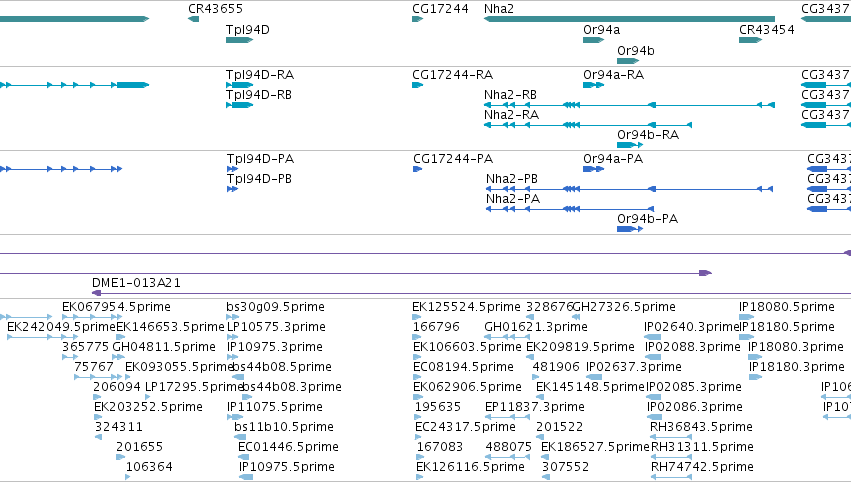Click the Or94a gene label

click(601, 30)
